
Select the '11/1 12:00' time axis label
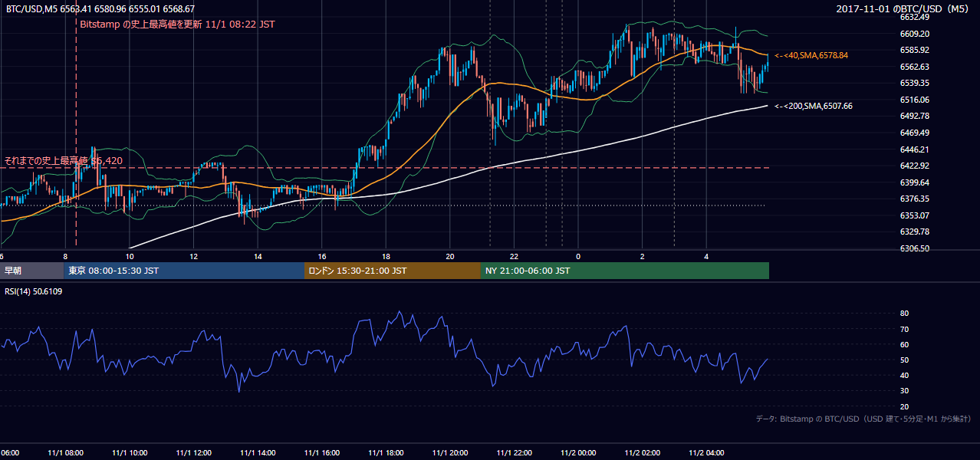[x=193, y=453]
